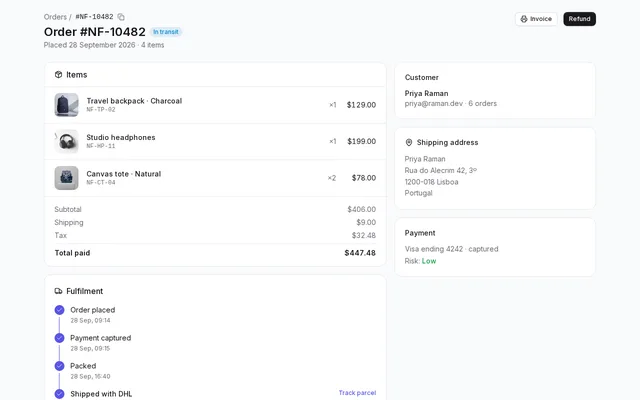The image size is (640, 400).
Task: Click SKU NF-TP-02
Action: [101, 109]
